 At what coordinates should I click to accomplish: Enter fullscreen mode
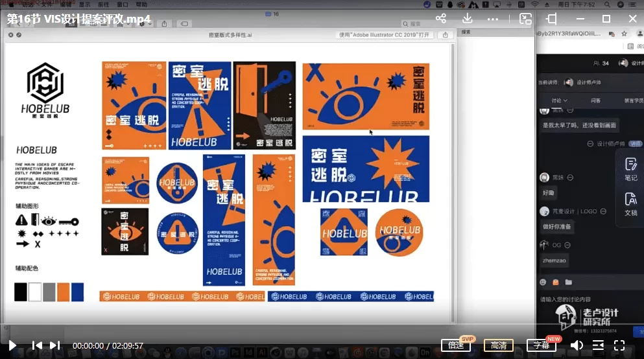[x=619, y=345]
